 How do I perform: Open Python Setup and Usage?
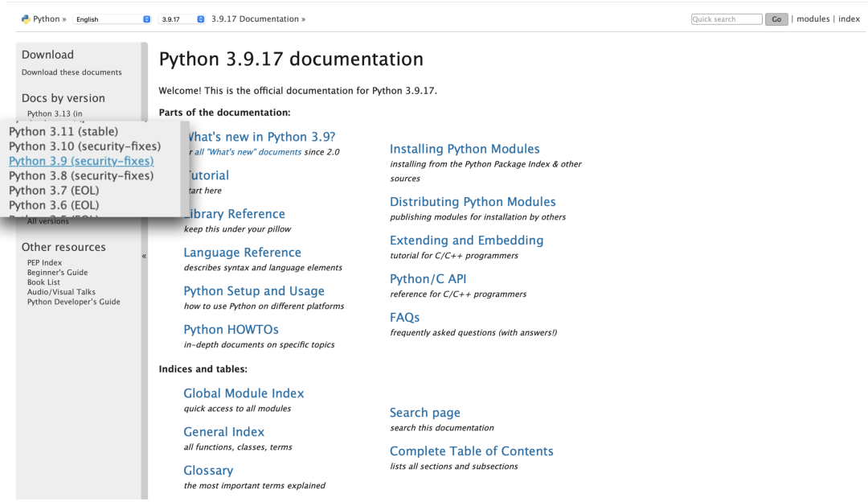click(x=254, y=291)
